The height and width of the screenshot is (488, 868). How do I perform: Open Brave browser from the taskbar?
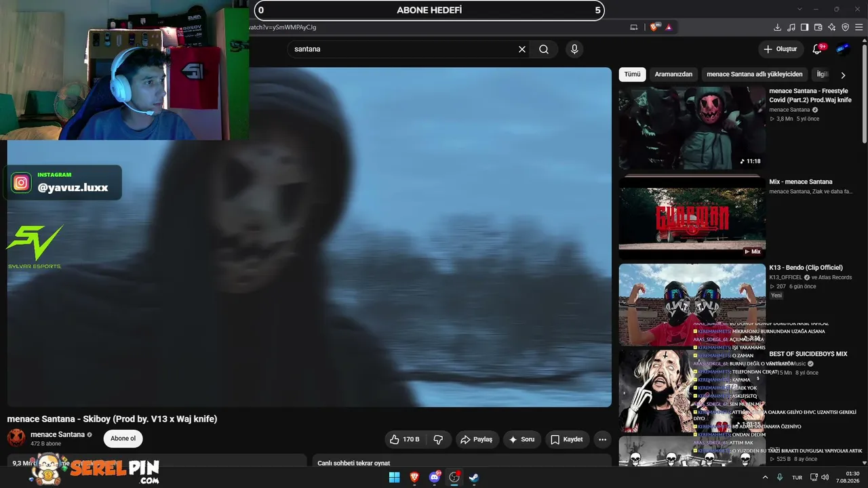[x=414, y=477]
